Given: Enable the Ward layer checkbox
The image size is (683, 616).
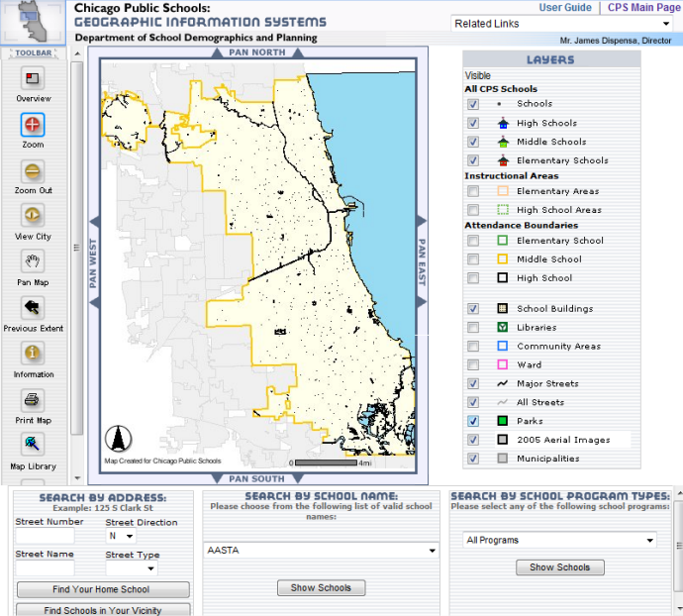Looking at the screenshot, I should pyautogui.click(x=473, y=364).
